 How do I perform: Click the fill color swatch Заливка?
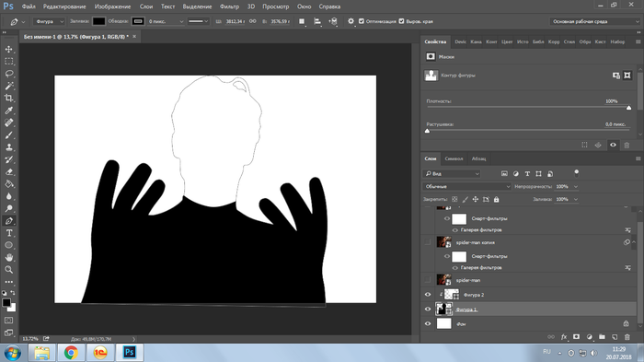[98, 21]
